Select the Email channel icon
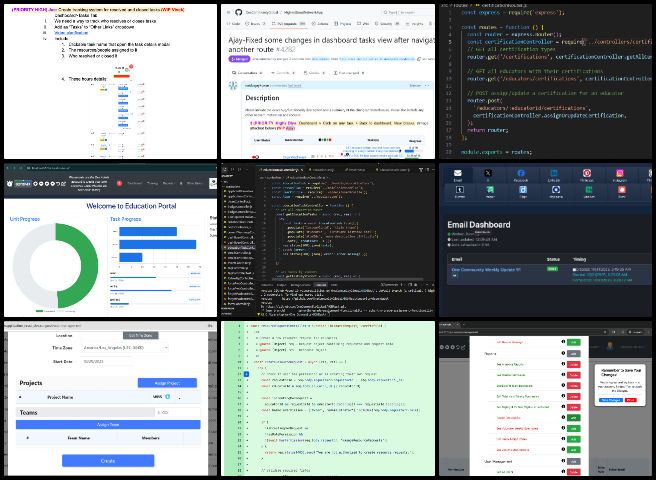The width and height of the screenshot is (656, 480). [458, 173]
